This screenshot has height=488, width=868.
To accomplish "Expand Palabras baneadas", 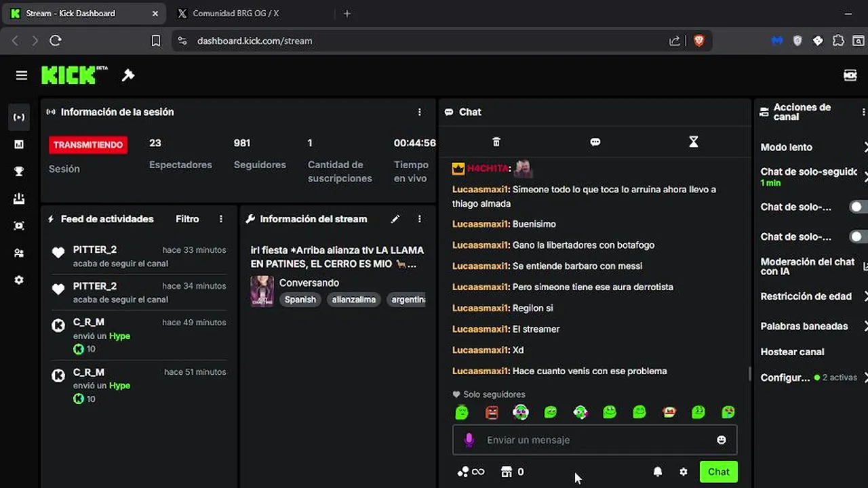I will click(865, 326).
